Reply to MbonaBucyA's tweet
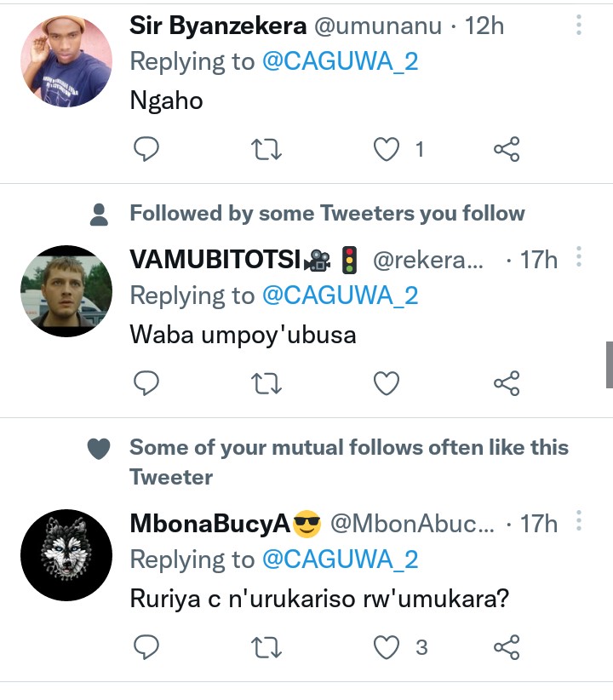Viewport: 613px width, 700px height. [147, 648]
